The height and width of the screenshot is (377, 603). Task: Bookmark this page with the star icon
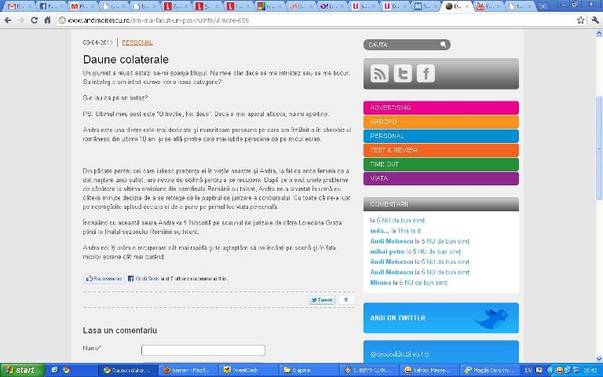[580, 20]
